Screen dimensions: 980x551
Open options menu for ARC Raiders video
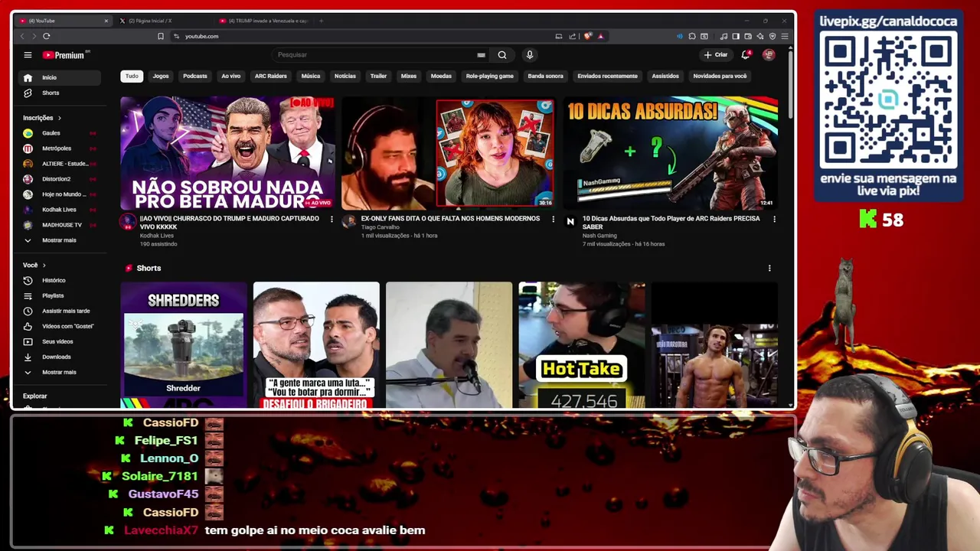pyautogui.click(x=774, y=220)
